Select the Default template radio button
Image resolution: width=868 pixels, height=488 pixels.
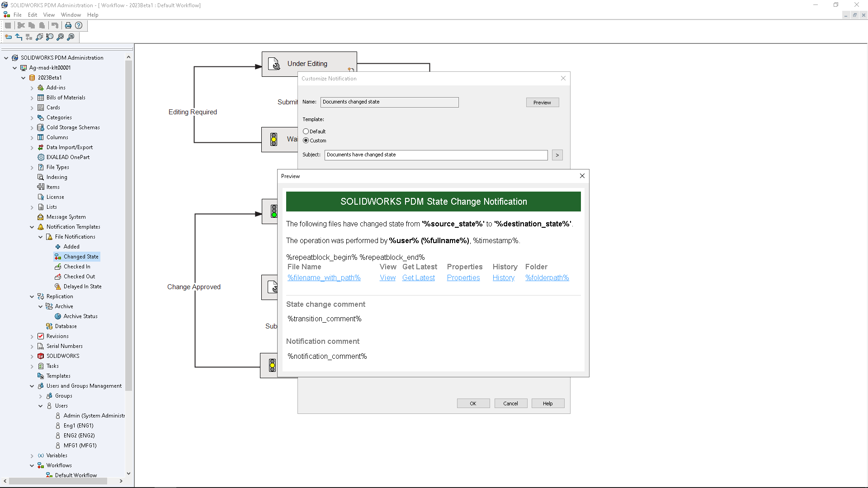click(306, 131)
